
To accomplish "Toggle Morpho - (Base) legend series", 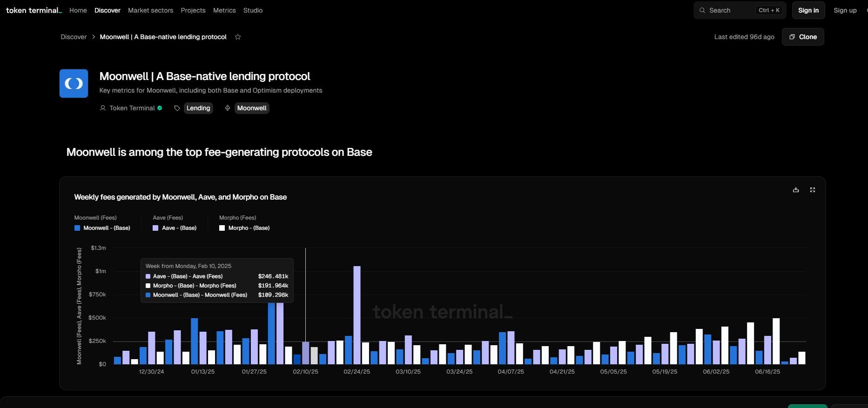I will 245,228.
